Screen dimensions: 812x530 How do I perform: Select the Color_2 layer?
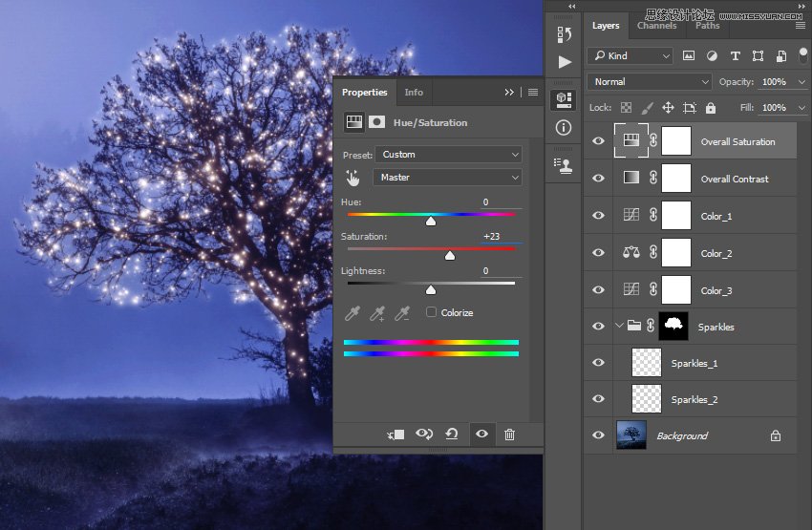[716, 253]
